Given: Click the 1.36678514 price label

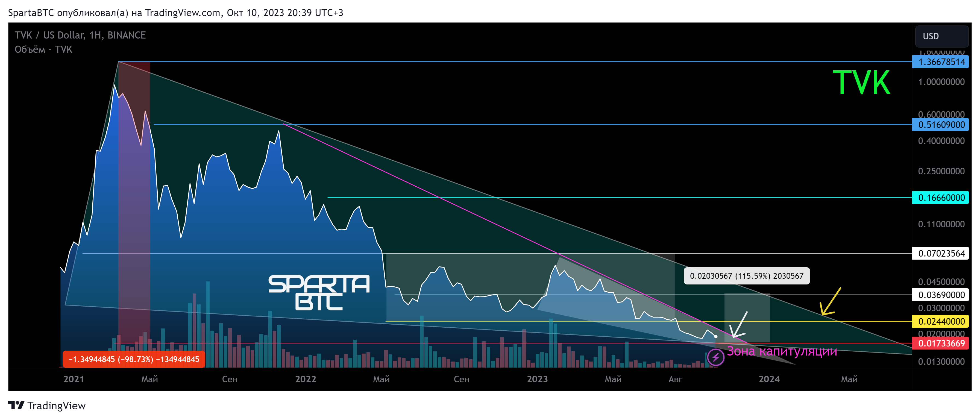Looking at the screenshot, I should coord(940,62).
